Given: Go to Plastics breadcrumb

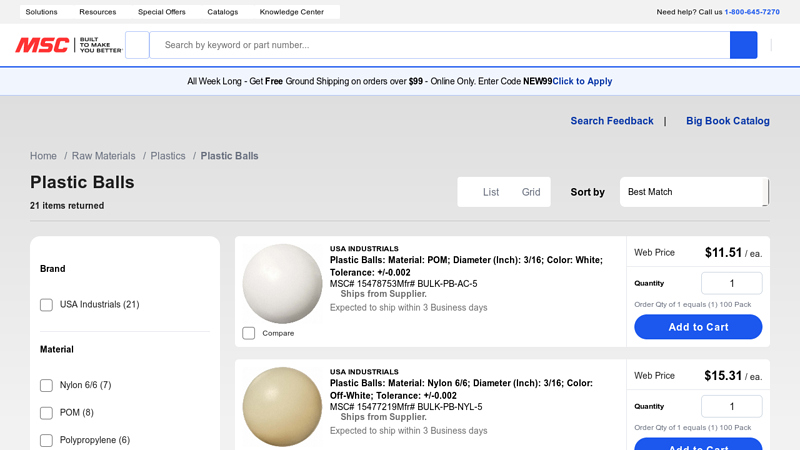Looking at the screenshot, I should 168,156.
